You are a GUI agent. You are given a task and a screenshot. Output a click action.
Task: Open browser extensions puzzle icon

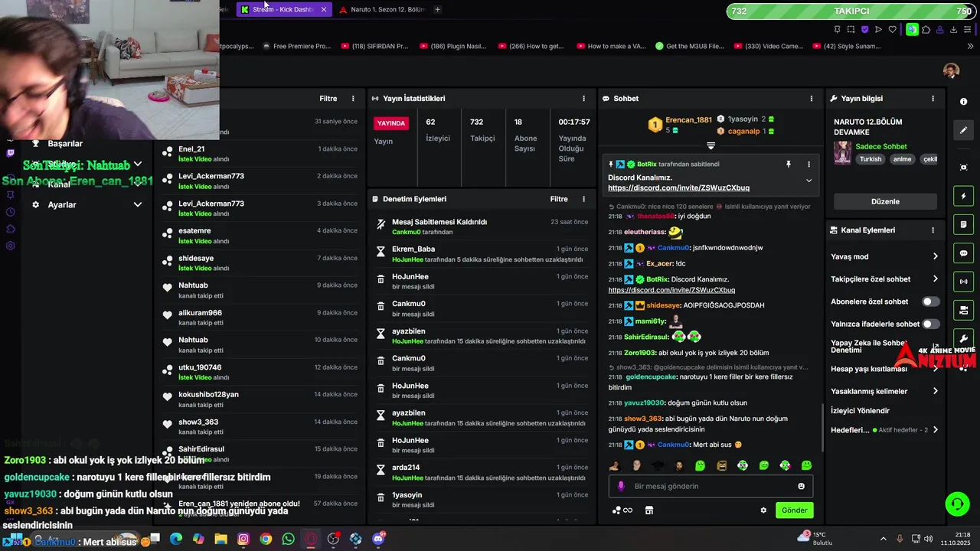pyautogui.click(x=926, y=30)
